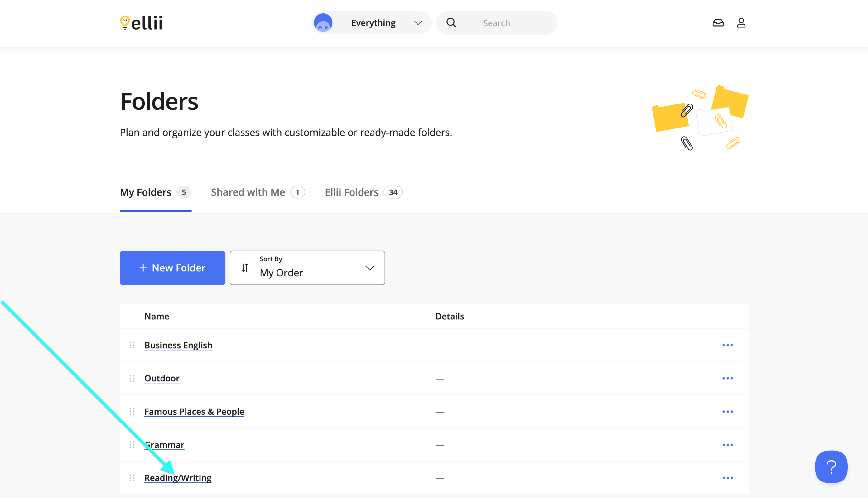Click the search magnifier icon
The image size is (868, 498).
(x=451, y=23)
